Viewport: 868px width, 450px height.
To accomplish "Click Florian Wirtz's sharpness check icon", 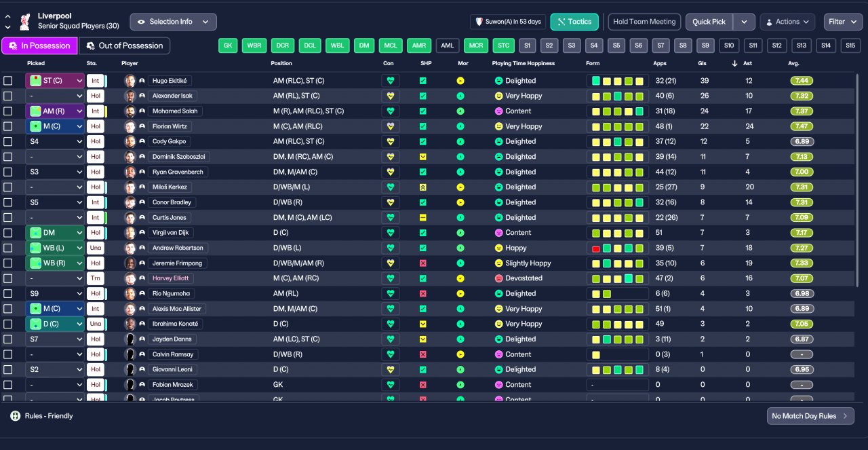I will coord(423,126).
